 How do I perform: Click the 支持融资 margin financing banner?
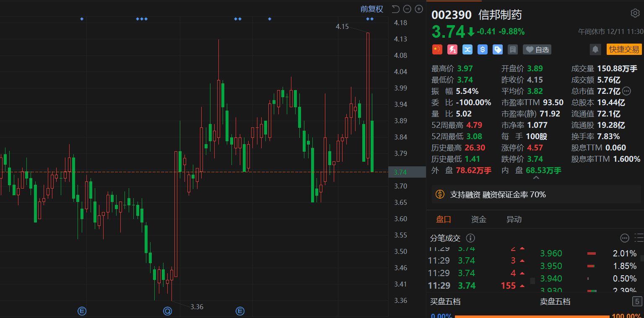point(498,194)
